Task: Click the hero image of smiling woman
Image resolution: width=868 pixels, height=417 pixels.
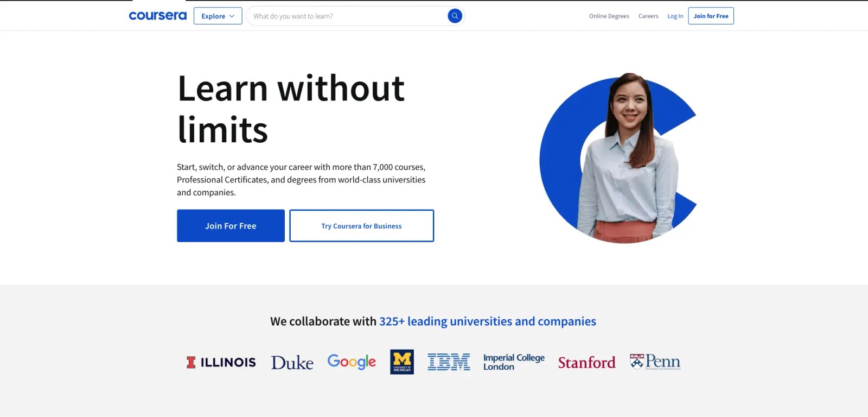Action: click(618, 159)
